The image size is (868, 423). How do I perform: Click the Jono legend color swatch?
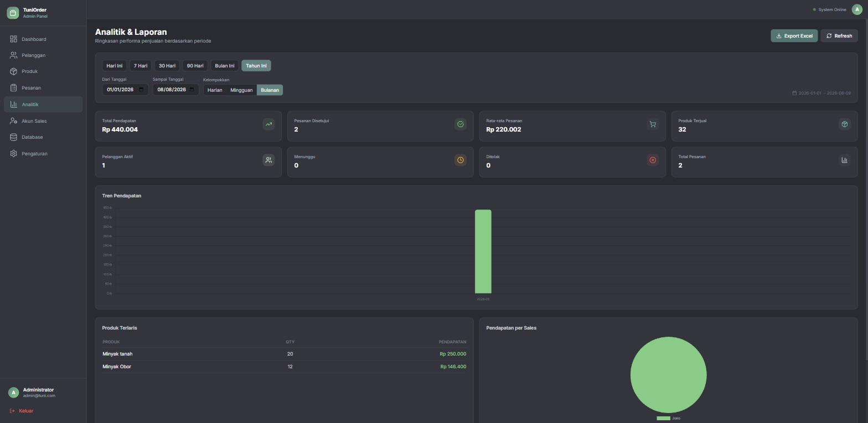pos(663,418)
